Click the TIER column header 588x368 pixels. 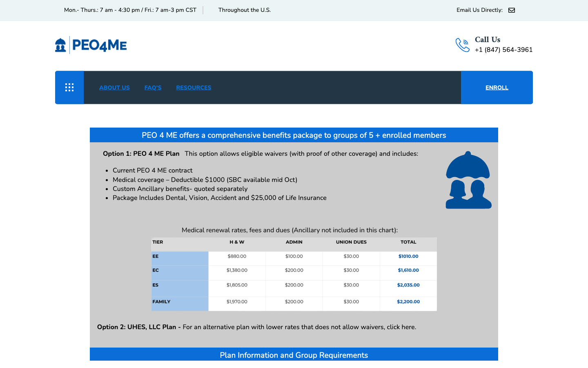click(158, 242)
